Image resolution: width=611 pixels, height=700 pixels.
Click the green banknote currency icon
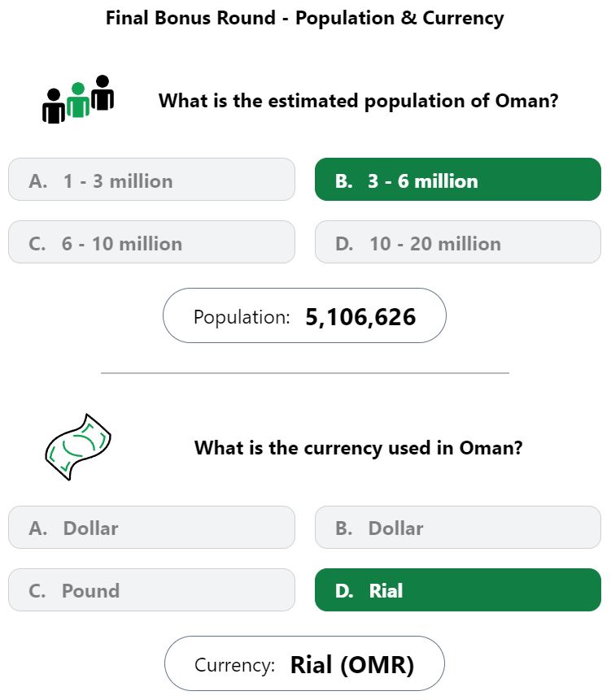click(x=78, y=447)
